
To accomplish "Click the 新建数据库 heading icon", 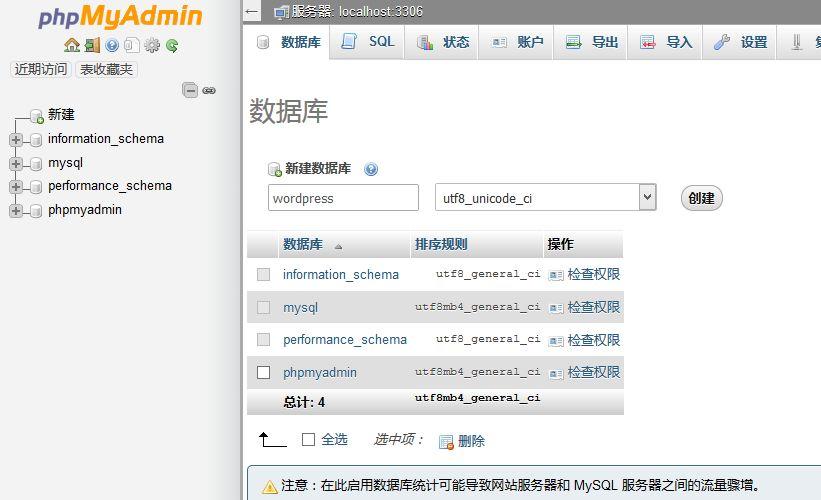I will click(275, 169).
